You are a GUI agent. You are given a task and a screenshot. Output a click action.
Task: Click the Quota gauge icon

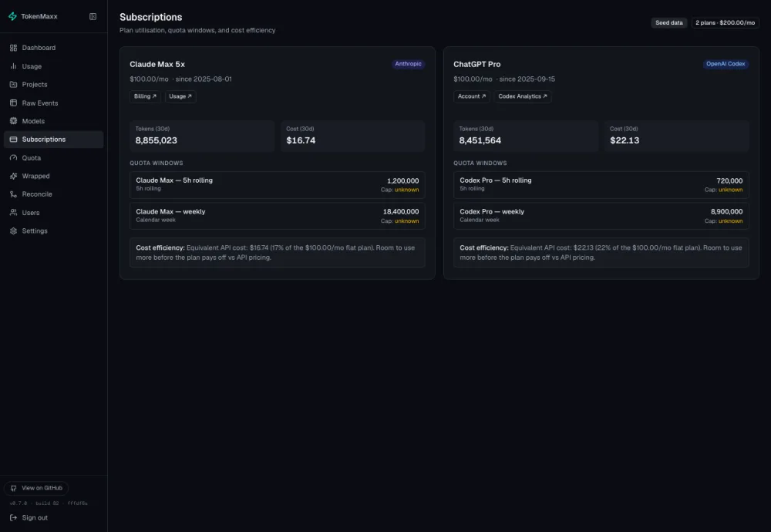pos(13,158)
